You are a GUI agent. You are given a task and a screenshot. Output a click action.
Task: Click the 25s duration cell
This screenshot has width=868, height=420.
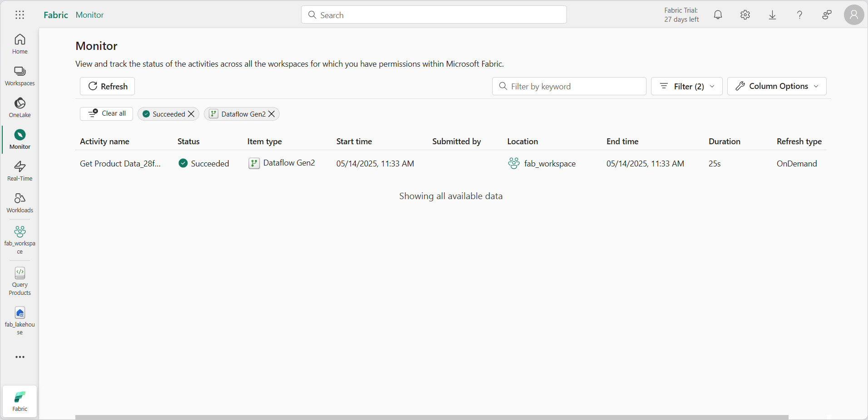point(715,164)
